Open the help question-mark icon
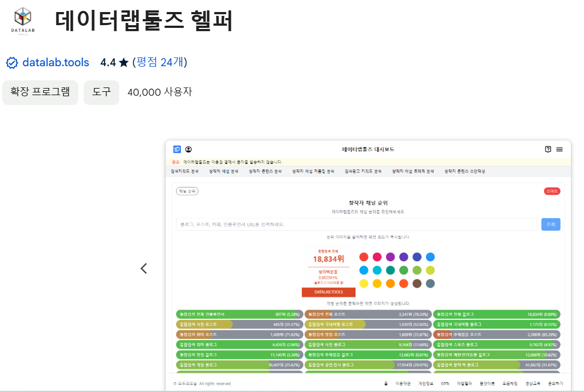 click(548, 149)
